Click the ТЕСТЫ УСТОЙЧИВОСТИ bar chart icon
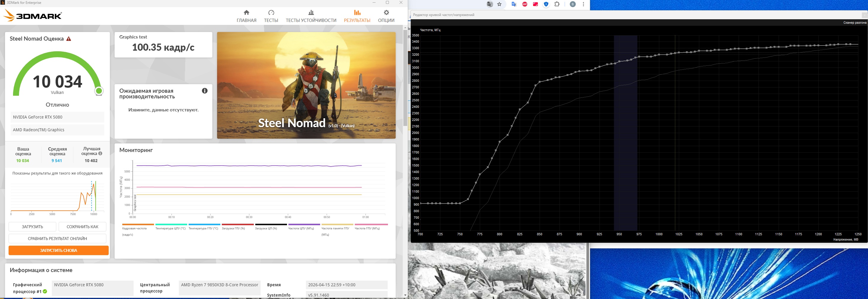Image resolution: width=868 pixels, height=299 pixels. coord(311,12)
